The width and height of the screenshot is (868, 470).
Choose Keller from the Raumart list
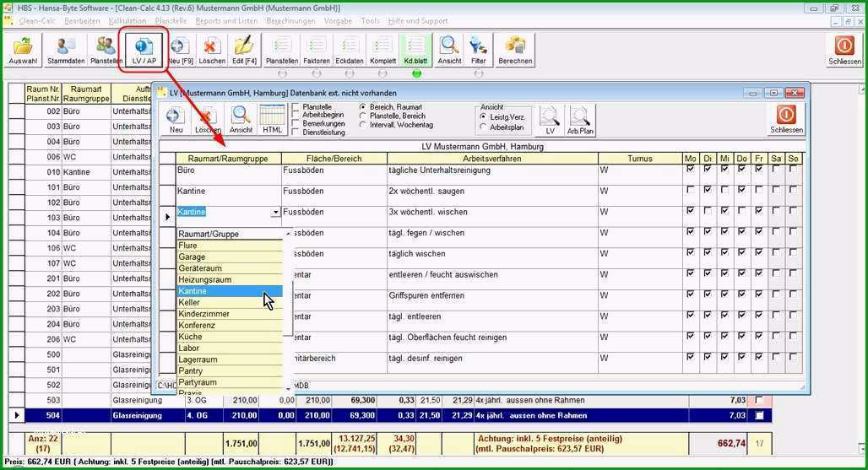point(230,302)
